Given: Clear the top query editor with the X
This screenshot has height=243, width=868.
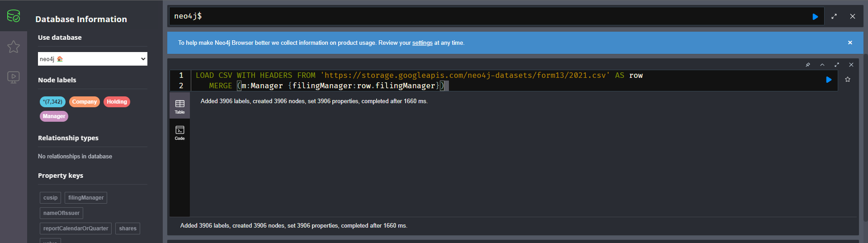Looking at the screenshot, I should coord(853,16).
